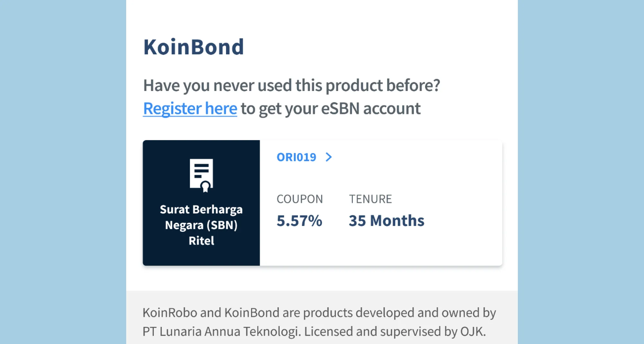Click Register here to create eSBN account
The image size is (644, 344).
pos(189,108)
